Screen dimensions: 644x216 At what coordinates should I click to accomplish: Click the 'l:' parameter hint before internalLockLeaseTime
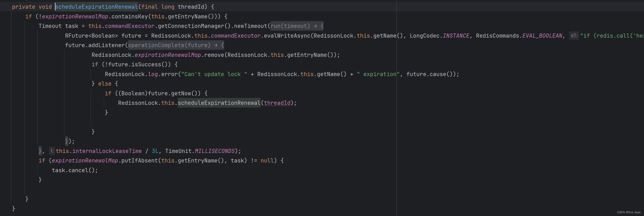52,151
